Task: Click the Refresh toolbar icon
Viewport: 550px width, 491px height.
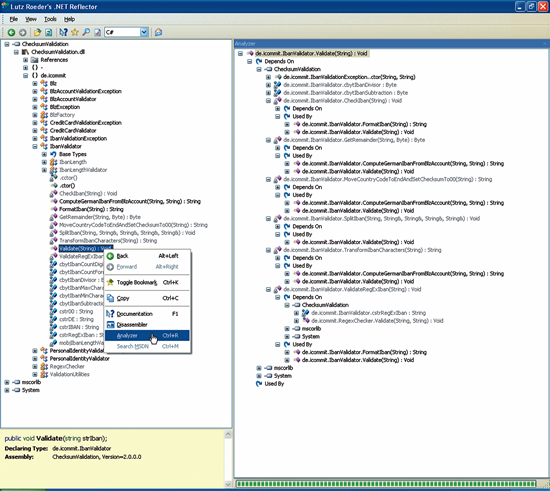Action: pyautogui.click(x=48, y=32)
